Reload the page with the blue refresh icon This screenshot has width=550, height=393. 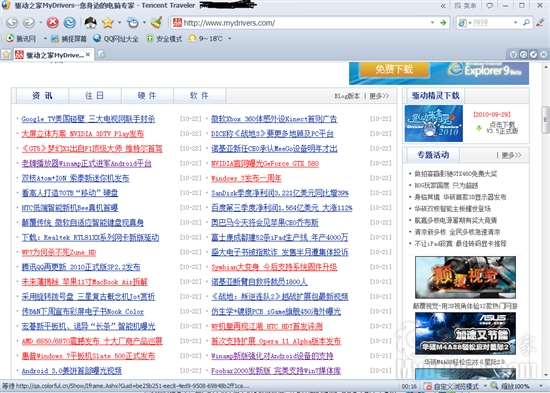click(x=69, y=23)
